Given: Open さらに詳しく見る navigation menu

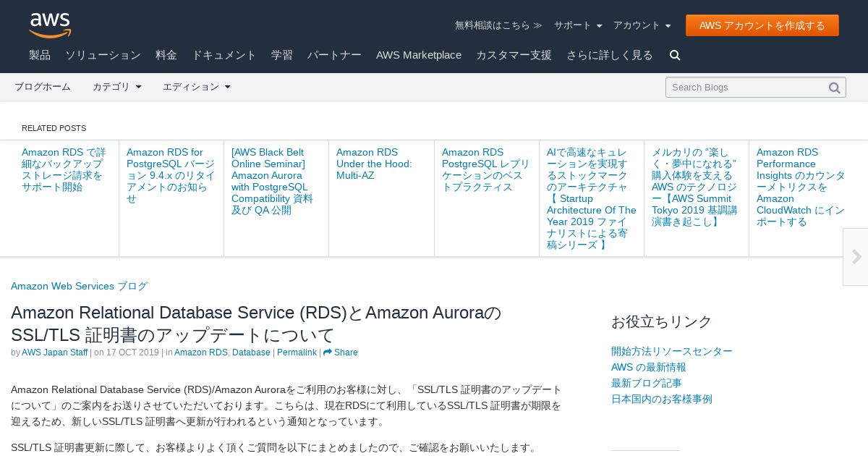Looking at the screenshot, I should (610, 55).
